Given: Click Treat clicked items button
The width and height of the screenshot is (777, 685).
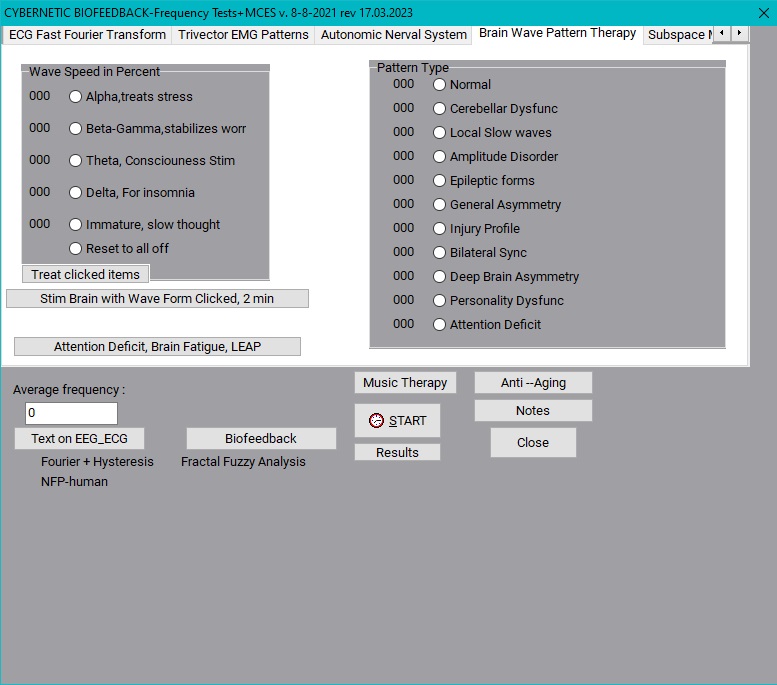Looking at the screenshot, I should coord(86,275).
